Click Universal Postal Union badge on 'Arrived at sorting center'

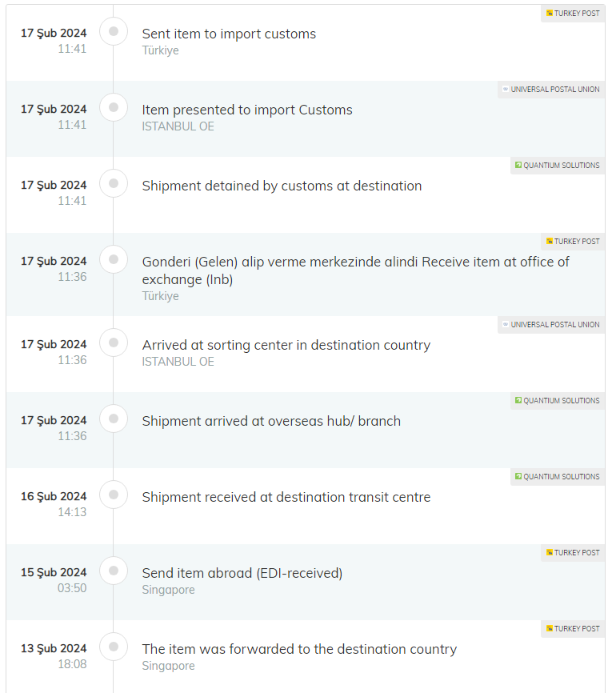551,325
